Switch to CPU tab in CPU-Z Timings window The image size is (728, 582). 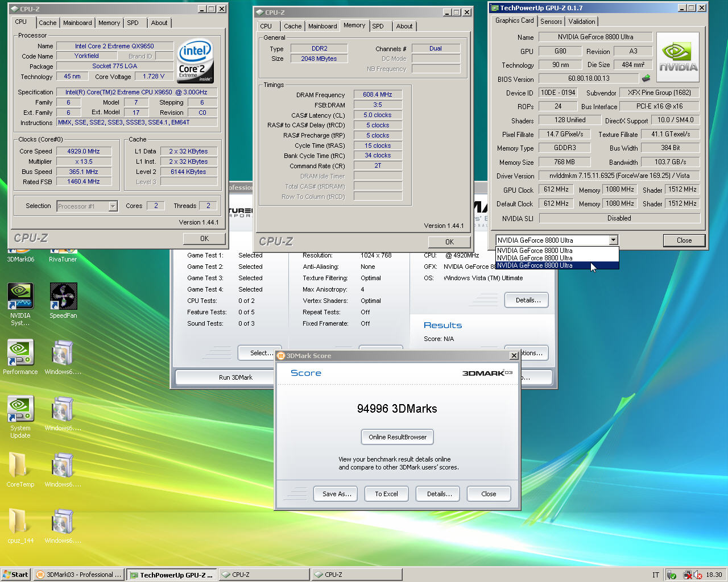(x=266, y=26)
